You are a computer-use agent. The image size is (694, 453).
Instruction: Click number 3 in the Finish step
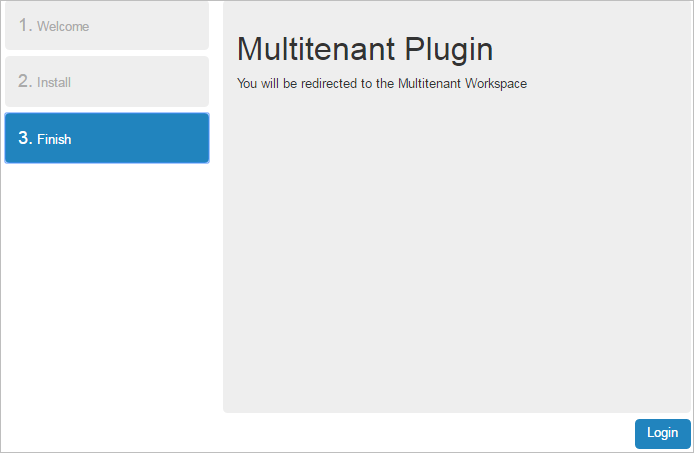click(25, 138)
